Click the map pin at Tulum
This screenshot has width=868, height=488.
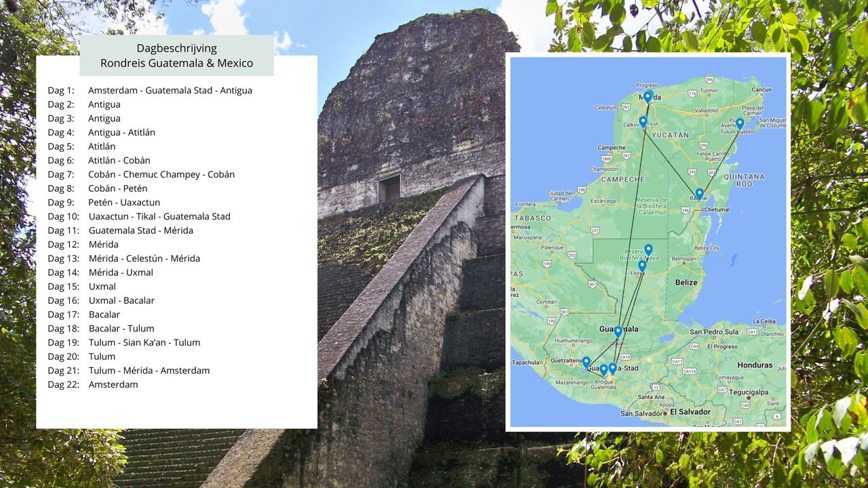[740, 124]
